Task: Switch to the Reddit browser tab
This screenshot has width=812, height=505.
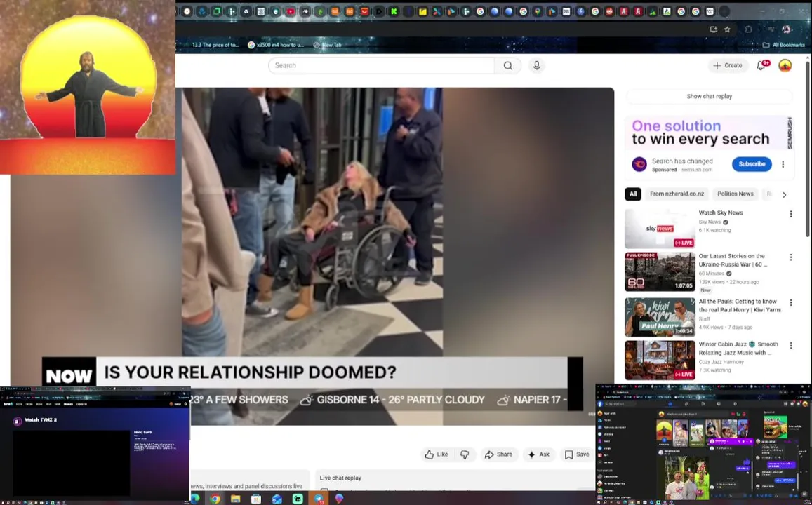Action: (609, 11)
